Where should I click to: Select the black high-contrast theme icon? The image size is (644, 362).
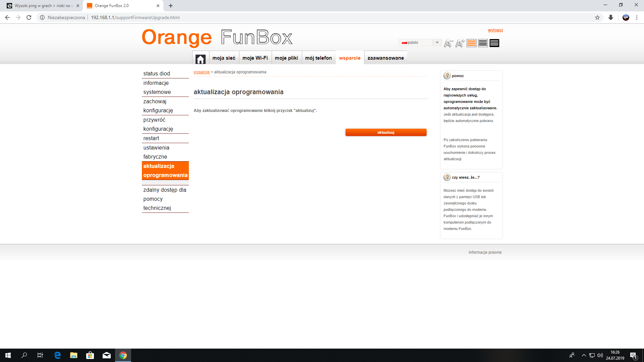click(494, 43)
